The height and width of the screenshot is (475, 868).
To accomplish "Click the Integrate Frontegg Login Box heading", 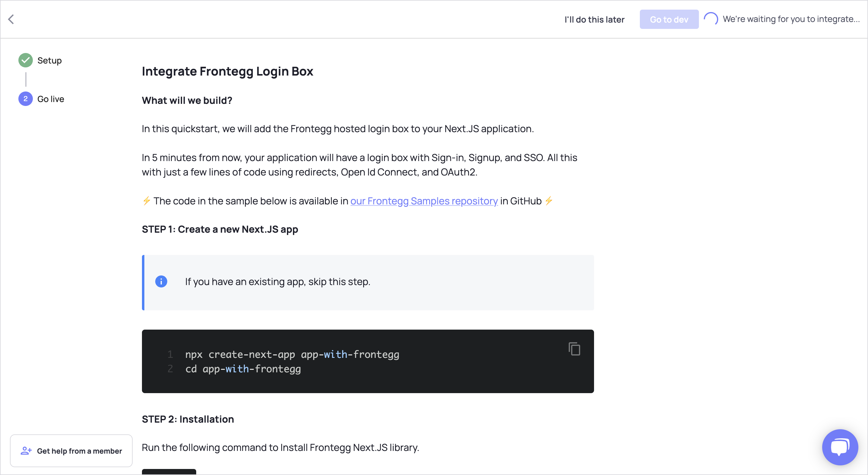I will 228,71.
